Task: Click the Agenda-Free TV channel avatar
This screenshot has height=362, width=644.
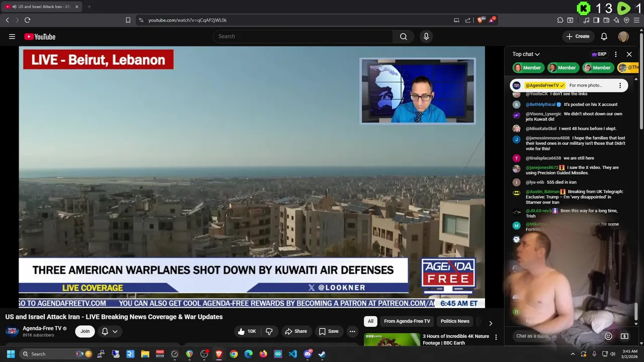Action: click(x=12, y=331)
